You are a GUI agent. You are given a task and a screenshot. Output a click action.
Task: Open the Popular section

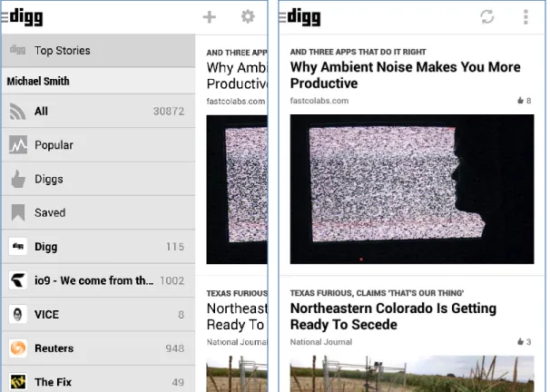[98, 145]
